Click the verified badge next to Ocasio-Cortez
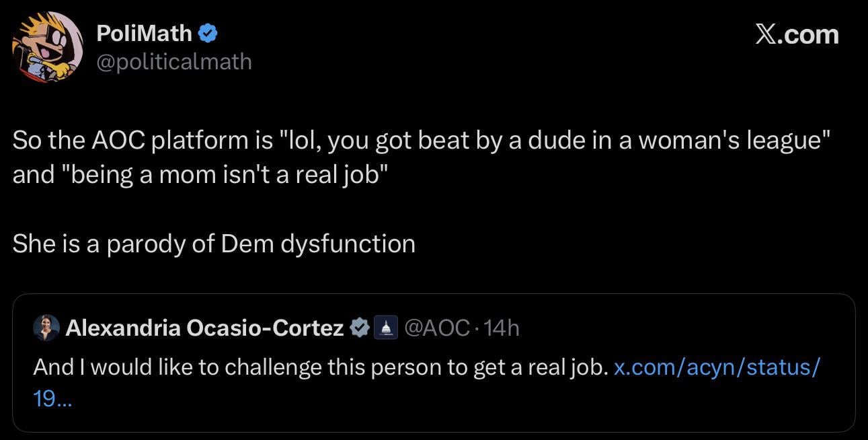 click(x=361, y=328)
